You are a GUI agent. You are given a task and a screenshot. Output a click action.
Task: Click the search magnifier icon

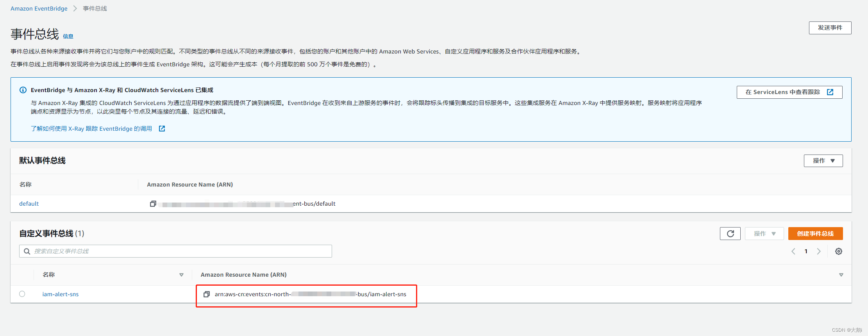coord(27,251)
